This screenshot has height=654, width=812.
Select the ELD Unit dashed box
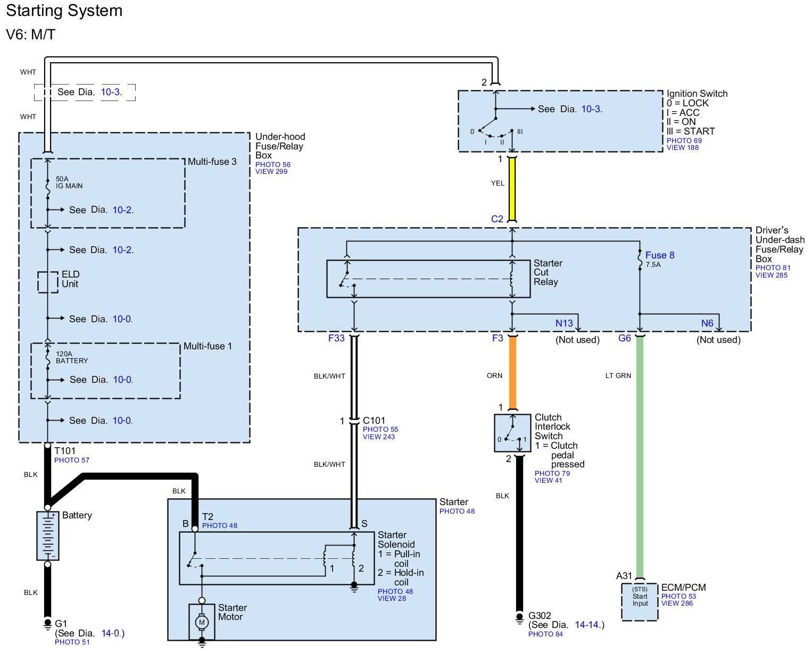click(47, 282)
